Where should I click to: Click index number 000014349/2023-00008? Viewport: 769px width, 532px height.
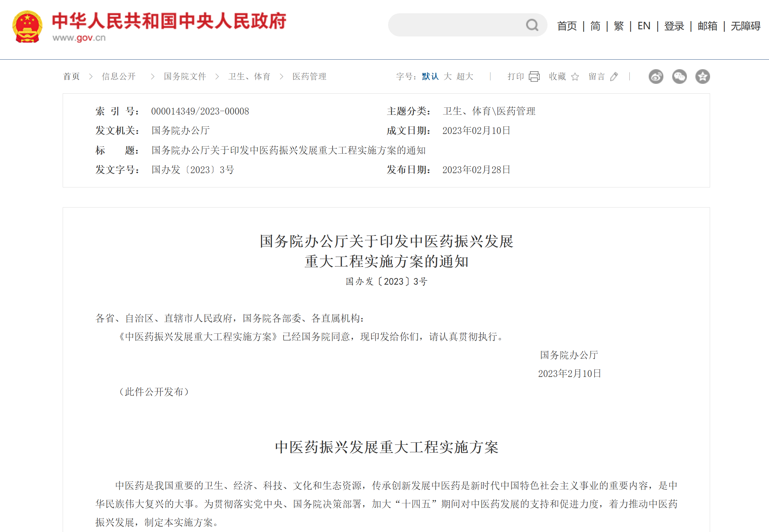200,111
